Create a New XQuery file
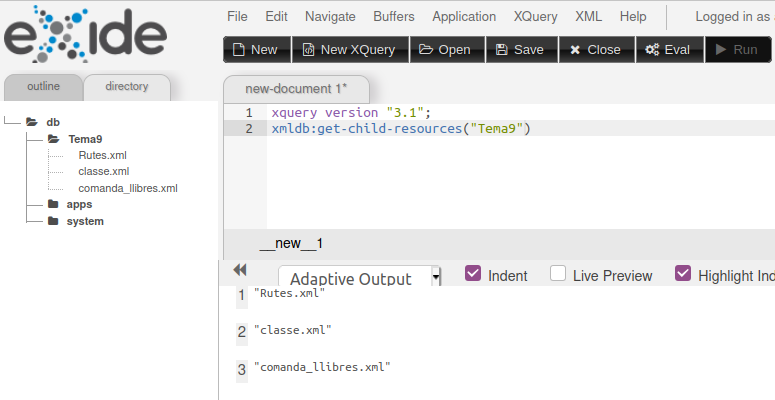 (x=349, y=50)
